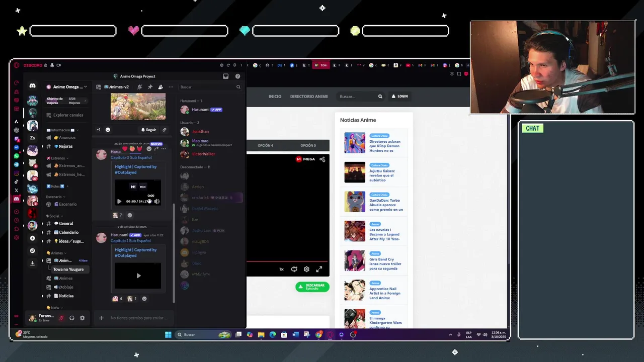This screenshot has height=362, width=644.
Task: Open X in the browser sidebar
Action: 17,191
